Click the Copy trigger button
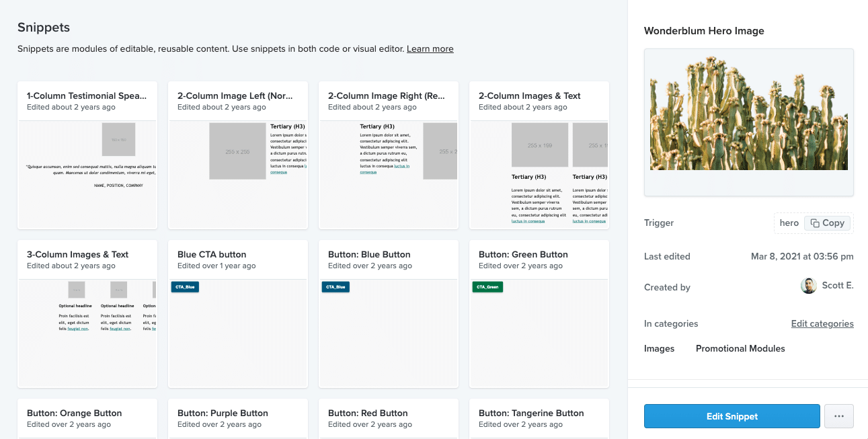 (827, 223)
